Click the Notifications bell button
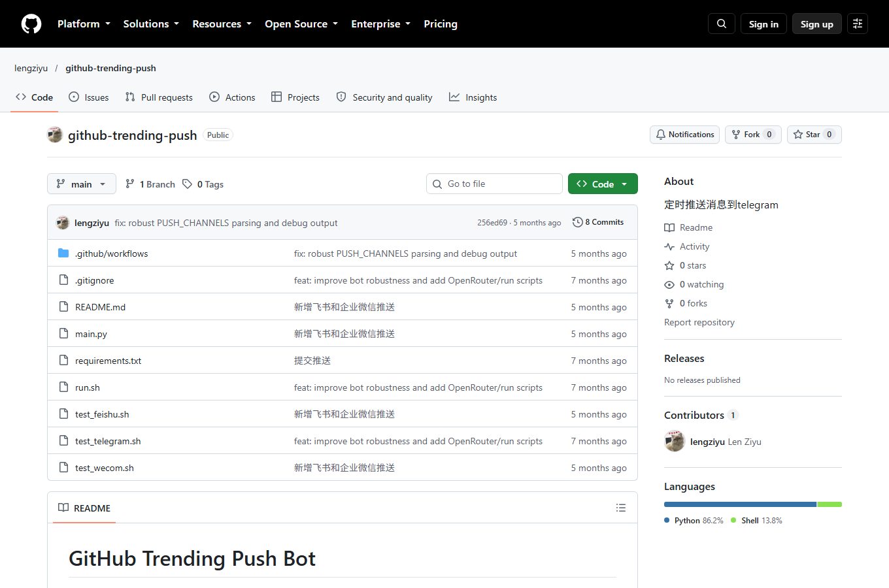 tap(684, 135)
